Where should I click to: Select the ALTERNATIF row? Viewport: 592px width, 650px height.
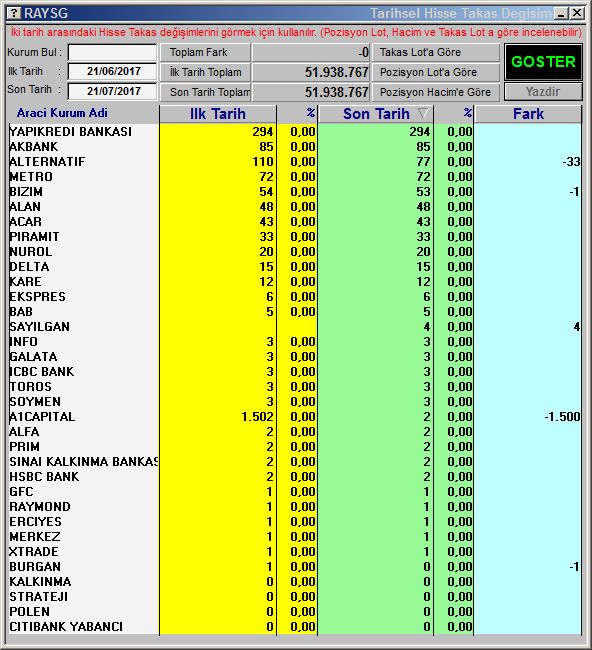(295, 162)
